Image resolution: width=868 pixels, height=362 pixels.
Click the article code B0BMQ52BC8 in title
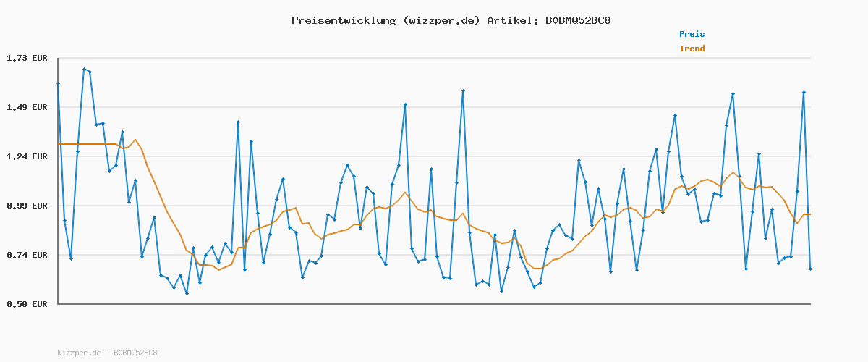coord(577,20)
